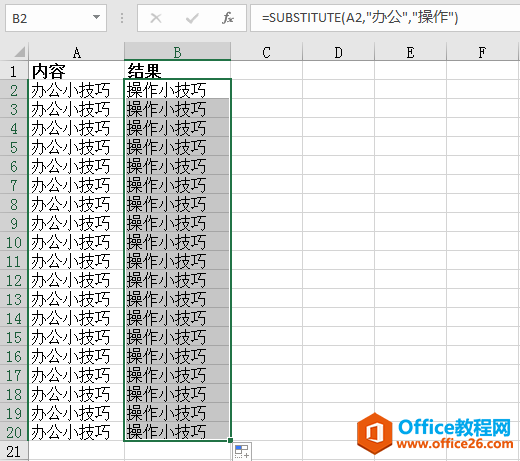
Task: Click cell A12 办公小技巧
Action: tap(76, 279)
